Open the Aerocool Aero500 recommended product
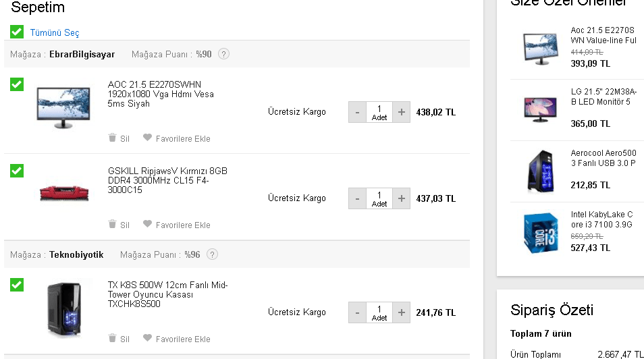Viewport: 644px width, 359px height. (603, 158)
